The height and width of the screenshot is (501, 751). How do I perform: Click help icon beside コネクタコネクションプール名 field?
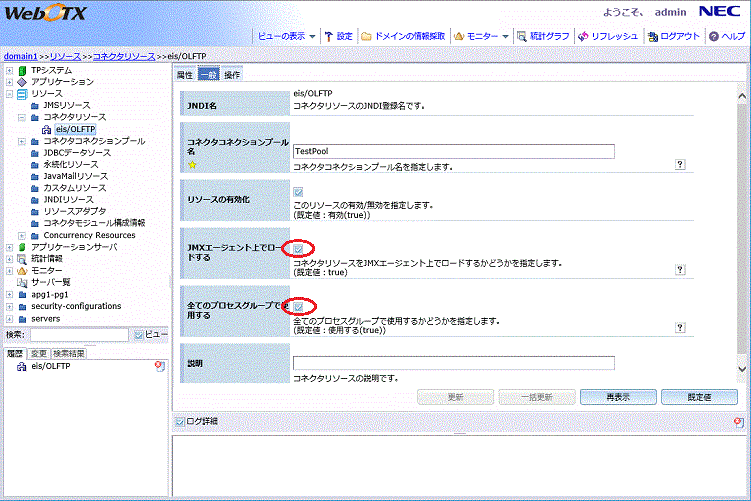coord(680,165)
